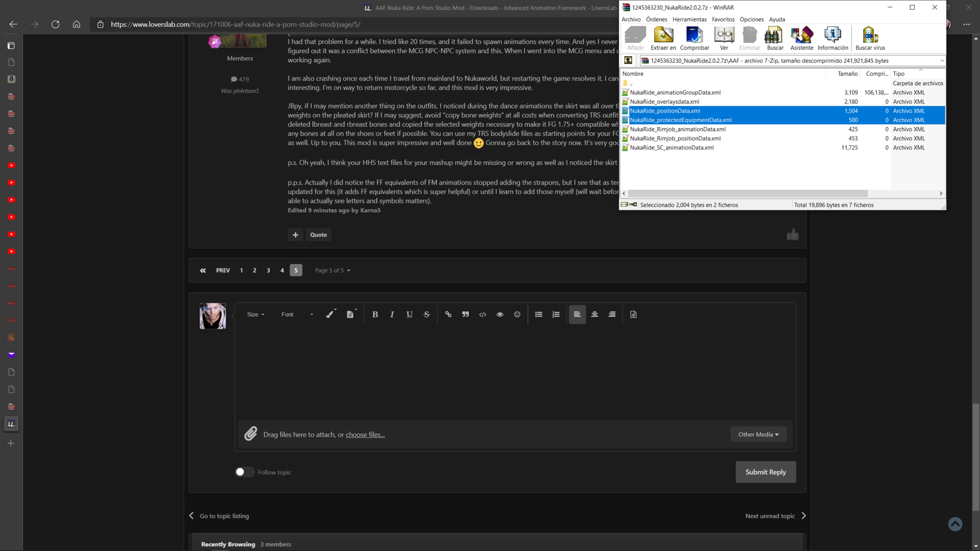
Task: Toggle underline formatting in reply editor
Action: (x=409, y=314)
